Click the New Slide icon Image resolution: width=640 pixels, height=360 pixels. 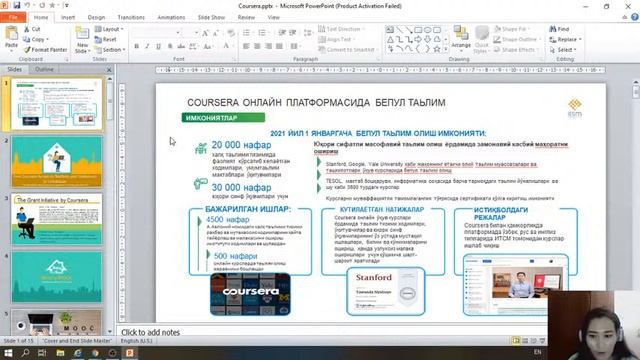(82, 33)
